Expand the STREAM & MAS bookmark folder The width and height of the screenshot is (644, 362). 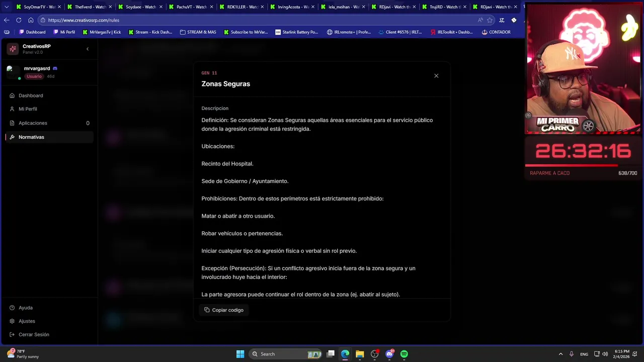(x=198, y=32)
